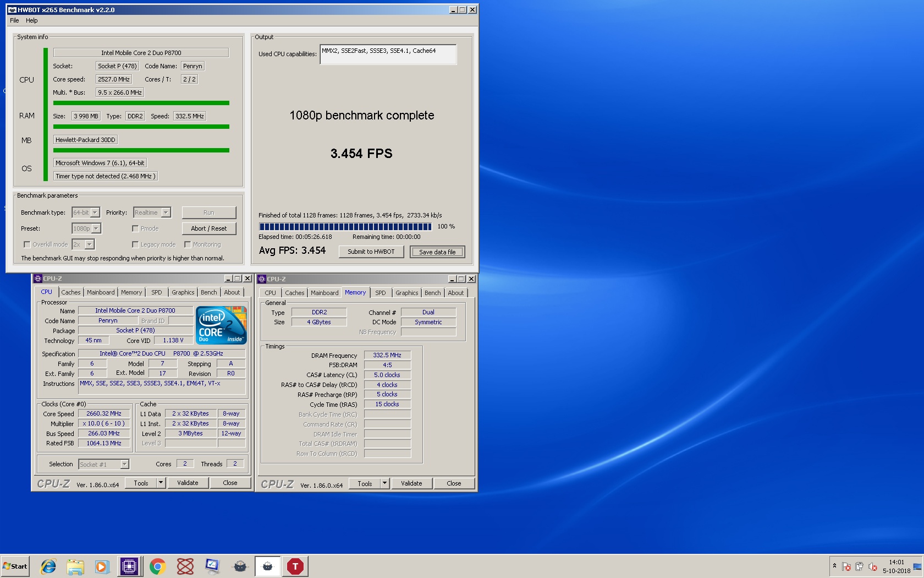This screenshot has height=578, width=924.
Task: Toggle the Pmode checkbox
Action: tap(135, 228)
